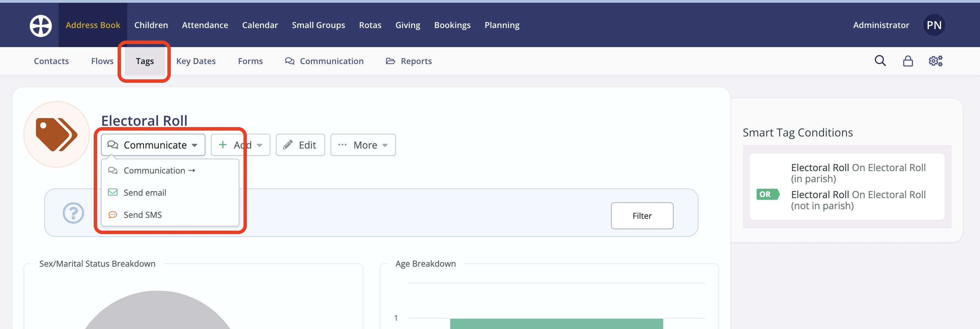Click the Edit button

tap(300, 145)
